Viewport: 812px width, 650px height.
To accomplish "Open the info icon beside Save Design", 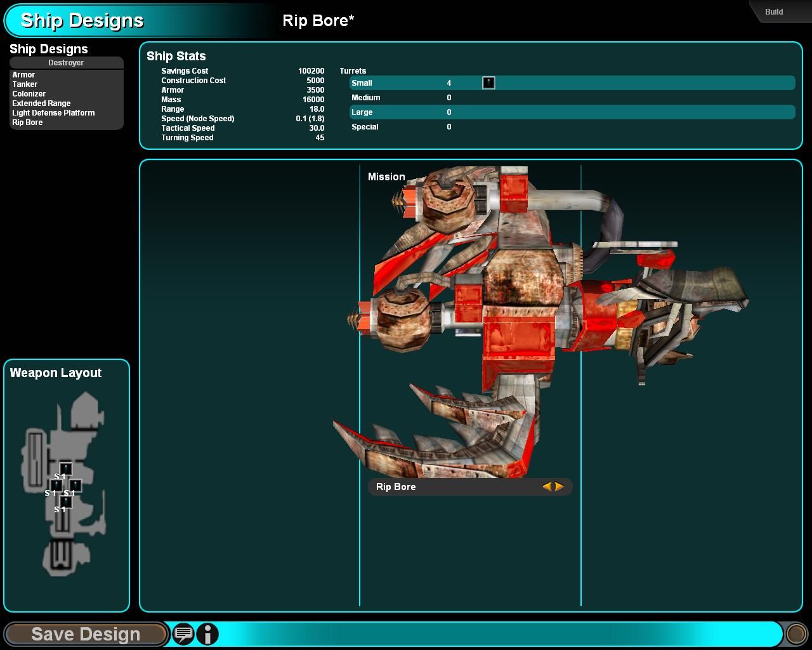I will click(207, 633).
